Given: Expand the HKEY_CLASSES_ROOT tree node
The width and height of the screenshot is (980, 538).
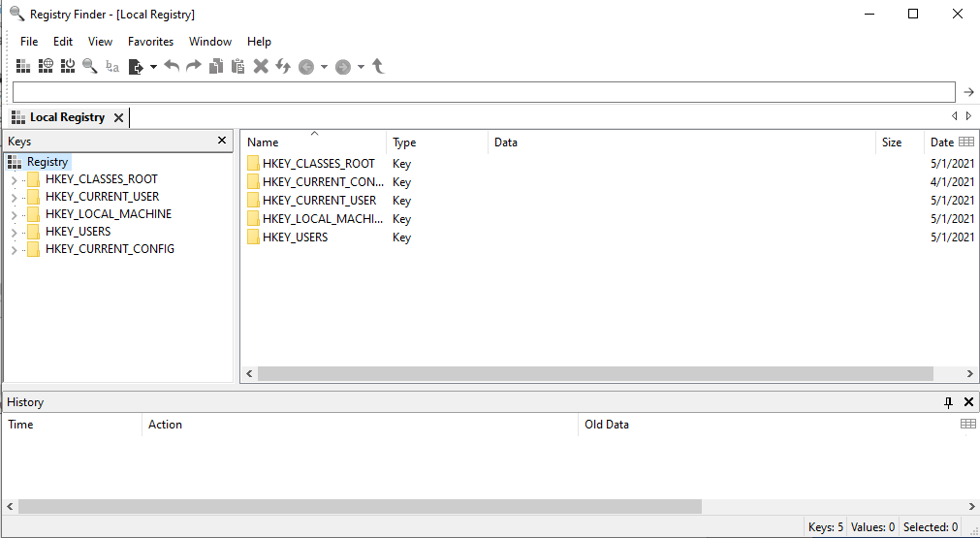Looking at the screenshot, I should 14,179.
